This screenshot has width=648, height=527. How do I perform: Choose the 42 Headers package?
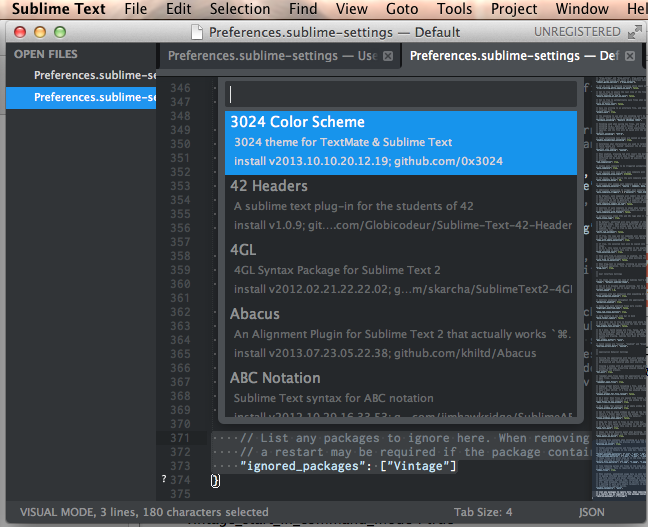pyautogui.click(x=401, y=207)
